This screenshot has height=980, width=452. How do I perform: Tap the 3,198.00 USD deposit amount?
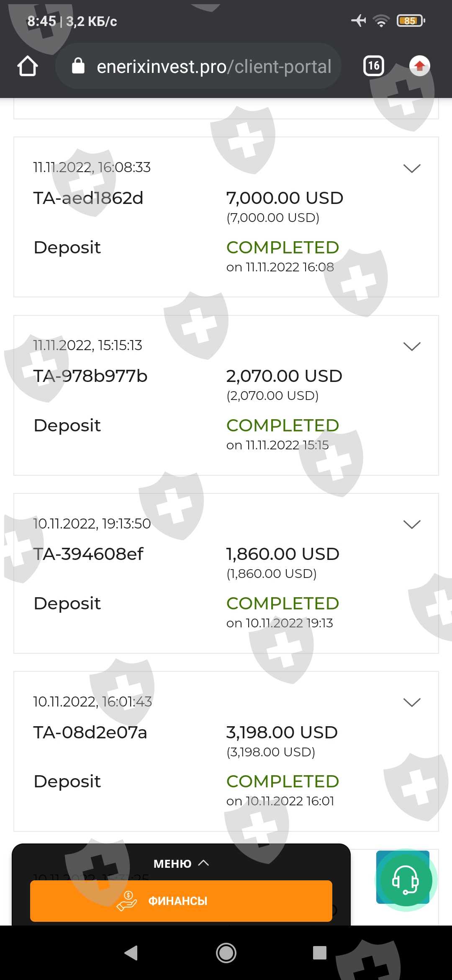click(282, 732)
